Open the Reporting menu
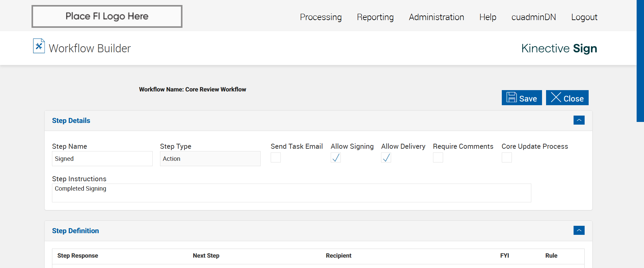 pyautogui.click(x=375, y=17)
